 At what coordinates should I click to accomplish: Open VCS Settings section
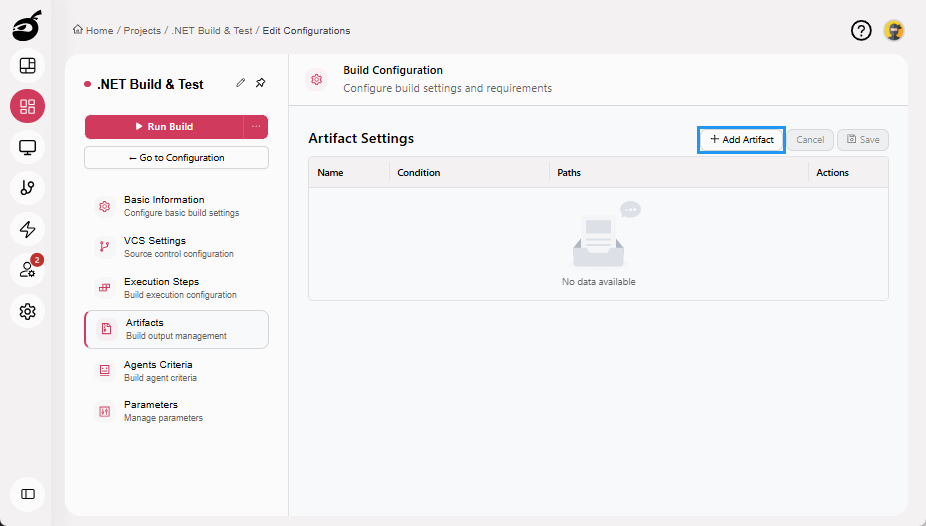177,247
